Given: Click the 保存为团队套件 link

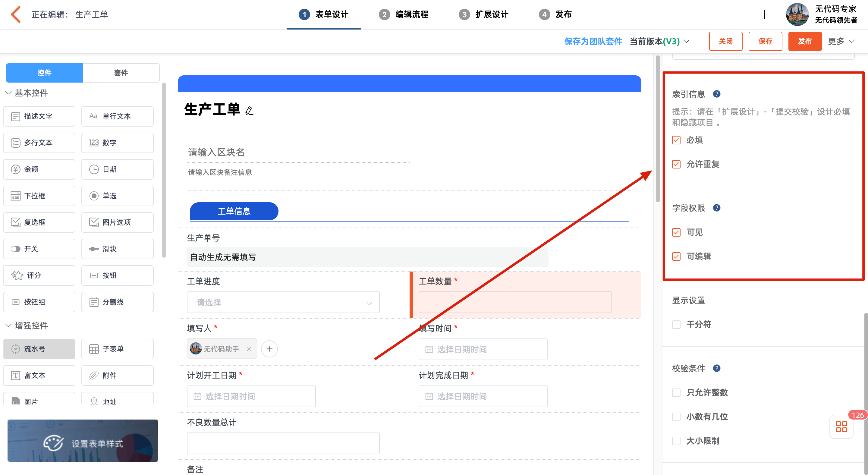Looking at the screenshot, I should [x=593, y=41].
